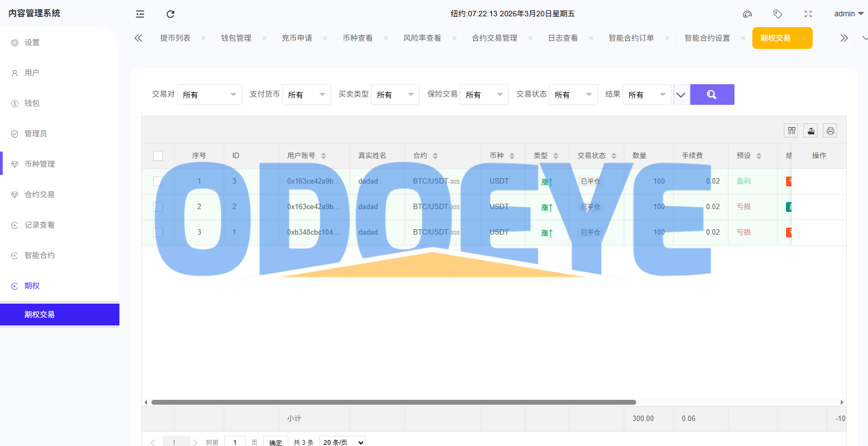Refresh the page with the reload icon
The image size is (868, 446).
pos(170,14)
